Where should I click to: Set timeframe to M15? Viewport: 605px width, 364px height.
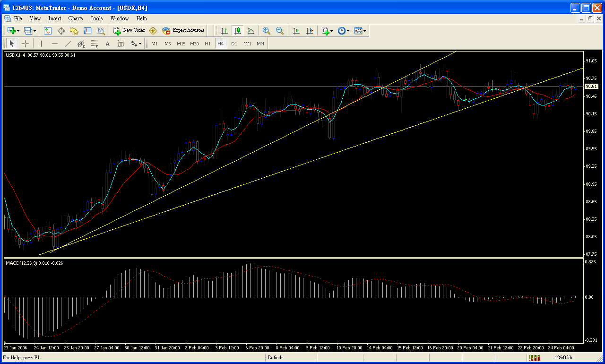(181, 43)
